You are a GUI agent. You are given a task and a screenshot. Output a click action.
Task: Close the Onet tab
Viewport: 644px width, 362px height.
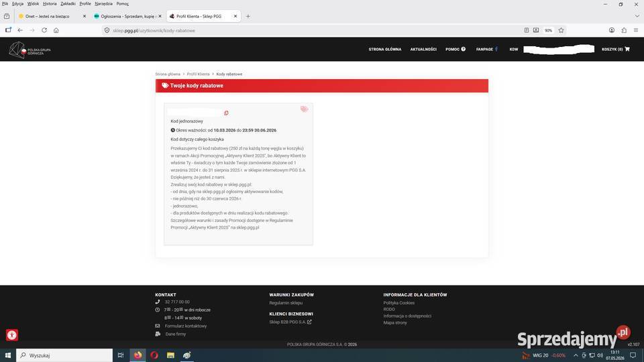click(85, 16)
